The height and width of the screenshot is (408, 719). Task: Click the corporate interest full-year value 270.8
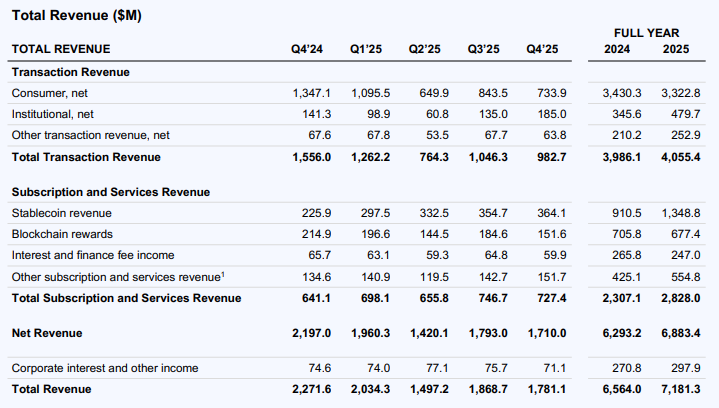tap(626, 368)
